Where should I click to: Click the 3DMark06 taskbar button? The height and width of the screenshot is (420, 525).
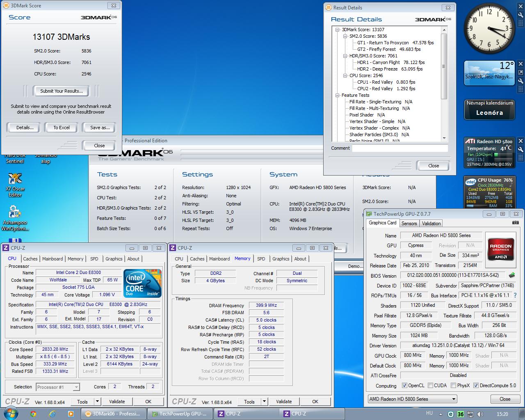(x=113, y=413)
